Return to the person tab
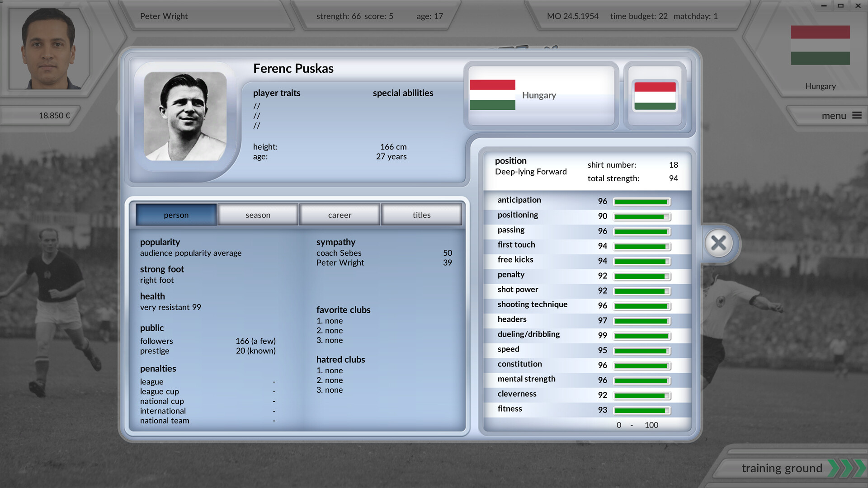This screenshot has height=488, width=868. pyautogui.click(x=176, y=215)
